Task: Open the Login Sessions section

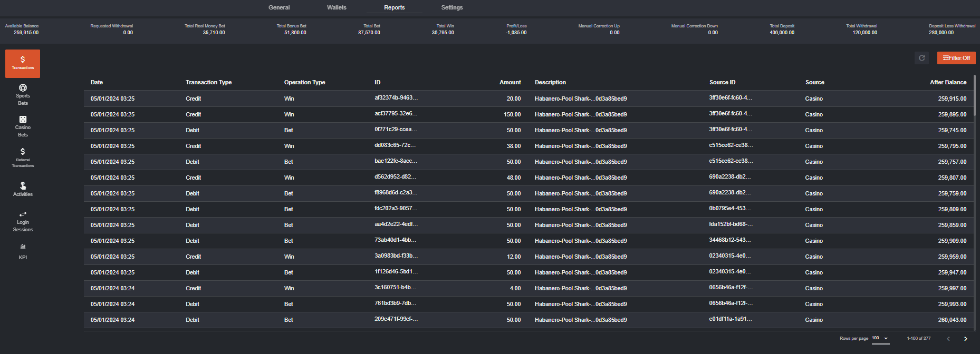Action: 23,222
